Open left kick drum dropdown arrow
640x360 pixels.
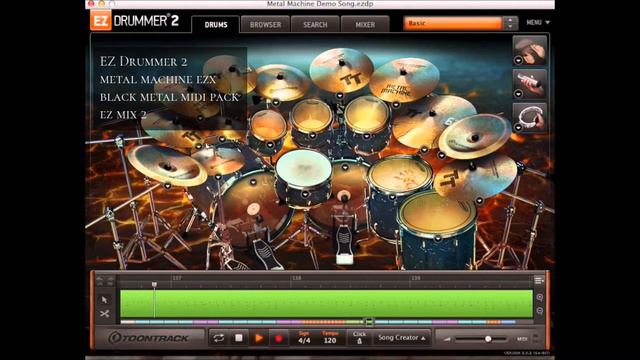click(x=253, y=182)
